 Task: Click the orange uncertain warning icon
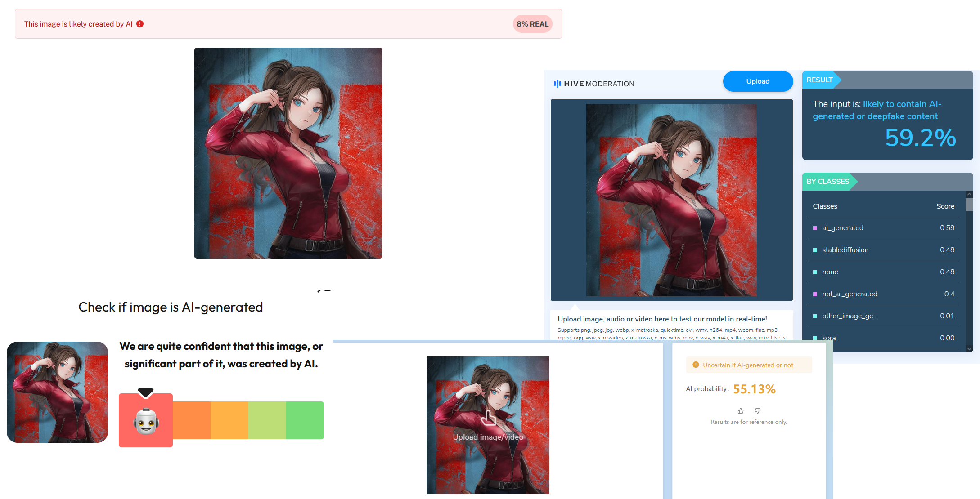[x=696, y=365]
